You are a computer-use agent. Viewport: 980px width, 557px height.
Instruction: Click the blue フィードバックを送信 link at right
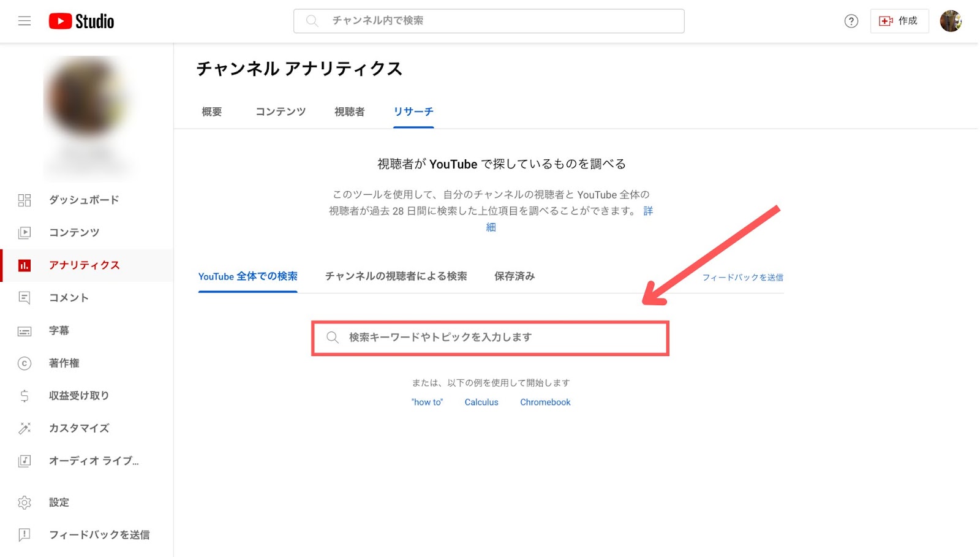[x=742, y=278]
